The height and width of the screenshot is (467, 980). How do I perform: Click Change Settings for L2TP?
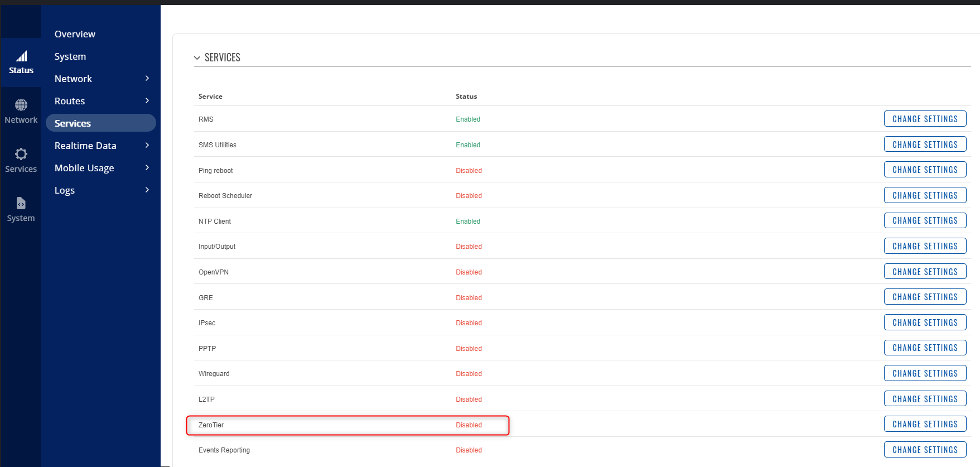[x=925, y=399]
